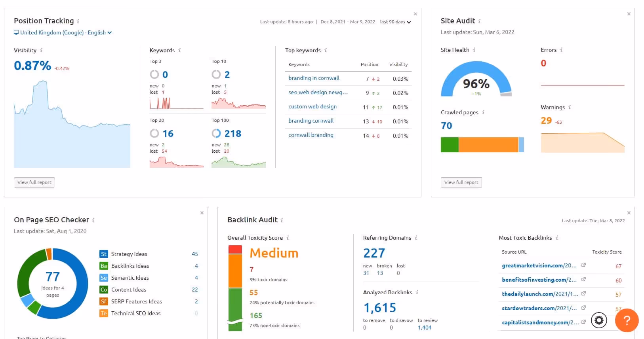Click the Analyzed Backlinks total 1,615
Viewport: 644px width, 339px height.
380,308
